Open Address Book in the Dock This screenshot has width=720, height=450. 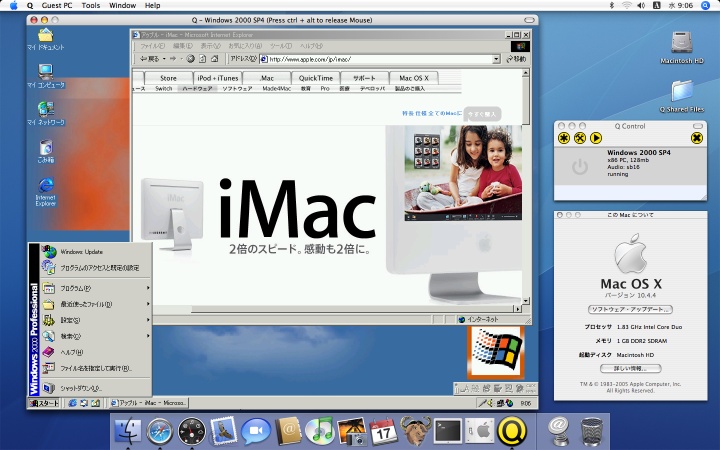(x=288, y=431)
